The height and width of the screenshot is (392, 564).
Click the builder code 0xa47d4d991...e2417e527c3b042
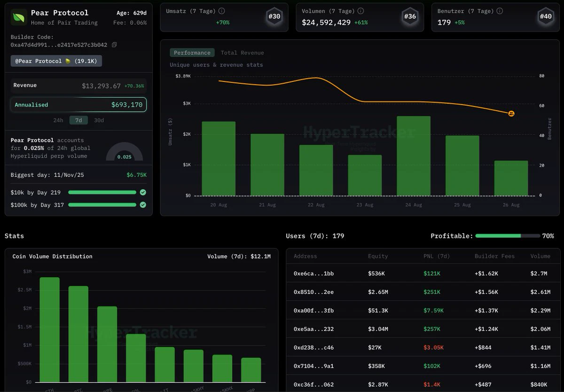(x=59, y=45)
